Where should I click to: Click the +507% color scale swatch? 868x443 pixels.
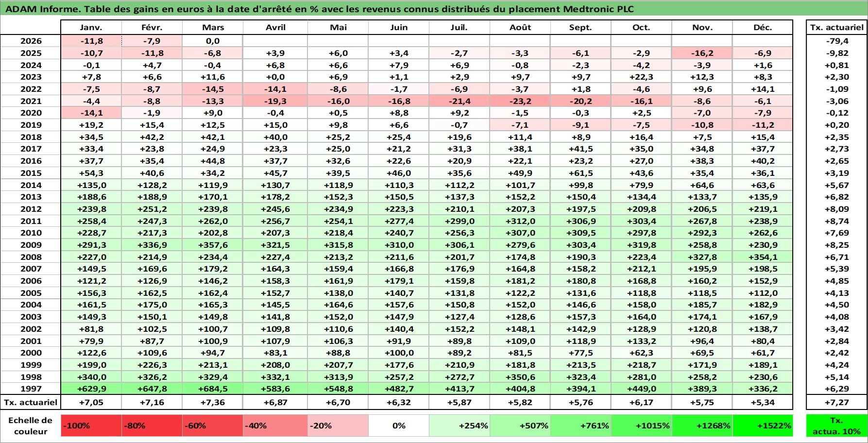(520, 426)
